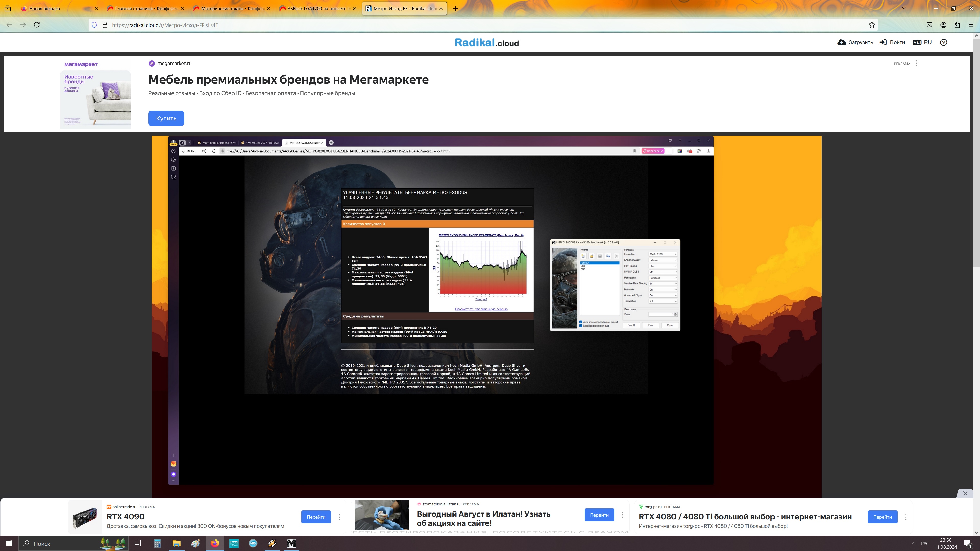Viewport: 980px width, 551px height.
Task: Open Firefox account profile icon
Action: pyautogui.click(x=944, y=25)
